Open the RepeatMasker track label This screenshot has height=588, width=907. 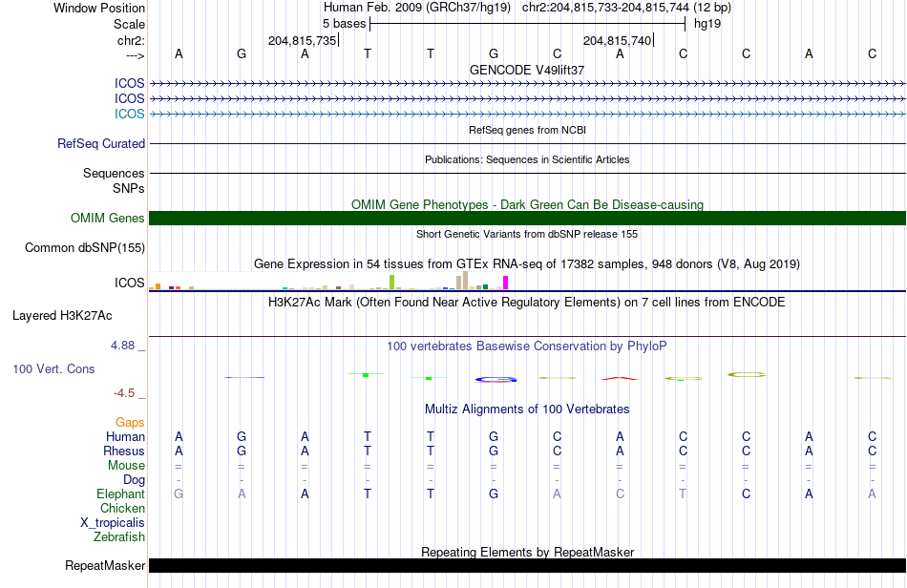click(105, 565)
